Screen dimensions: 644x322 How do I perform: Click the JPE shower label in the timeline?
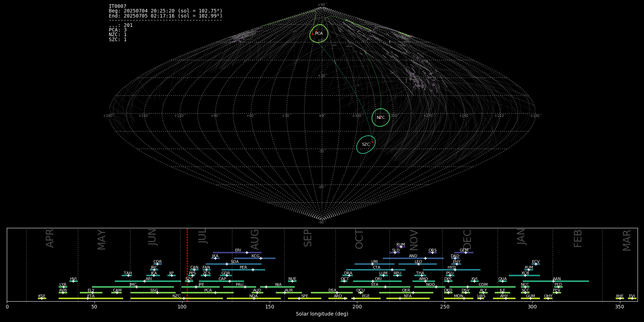201,284
